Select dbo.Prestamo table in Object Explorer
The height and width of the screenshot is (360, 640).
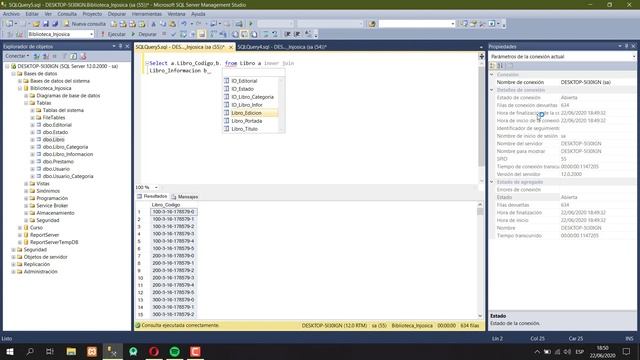58,162
